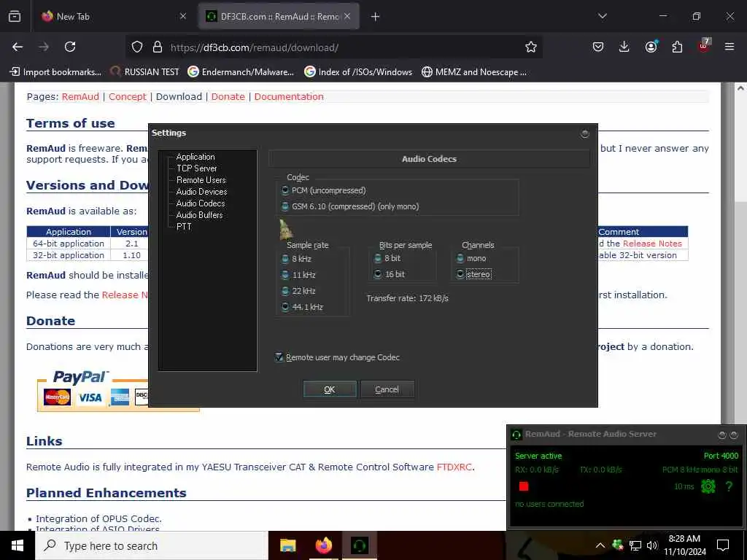Open File Explorer from the taskbar
The width and height of the screenshot is (747, 560).
(x=287, y=545)
